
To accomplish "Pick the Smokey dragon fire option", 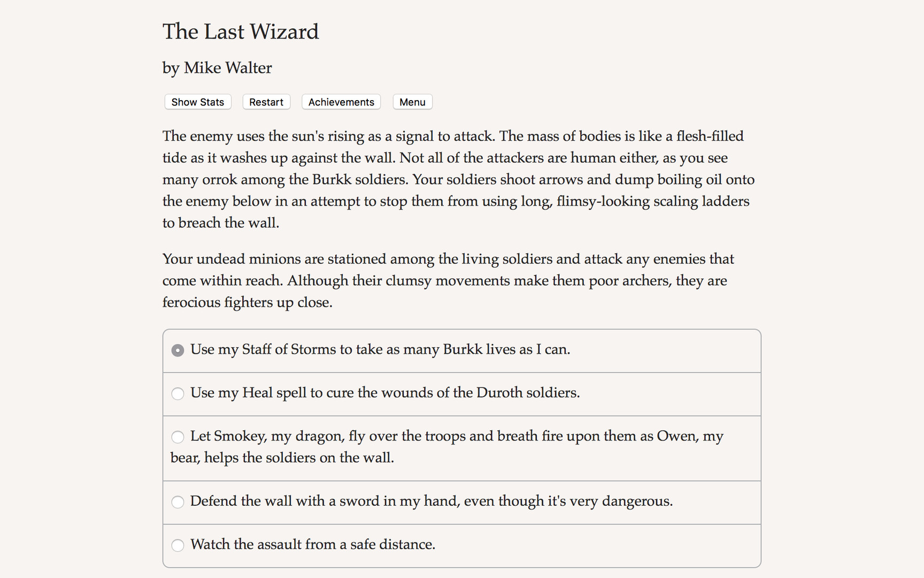I will pos(178,437).
